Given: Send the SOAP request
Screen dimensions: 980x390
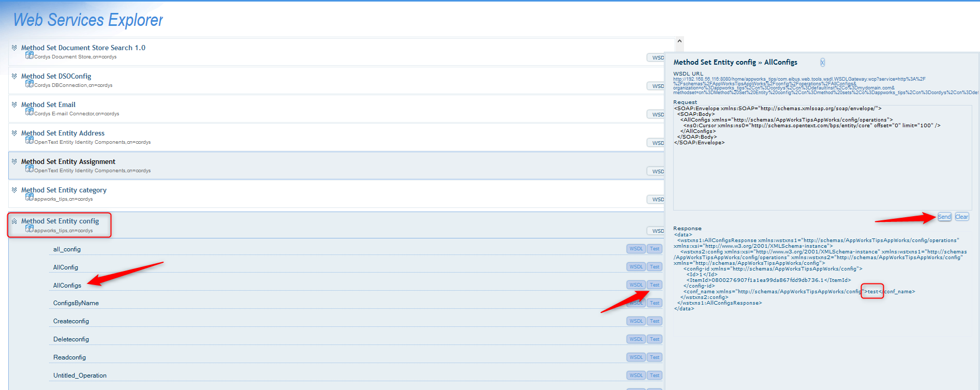Looking at the screenshot, I should [944, 217].
